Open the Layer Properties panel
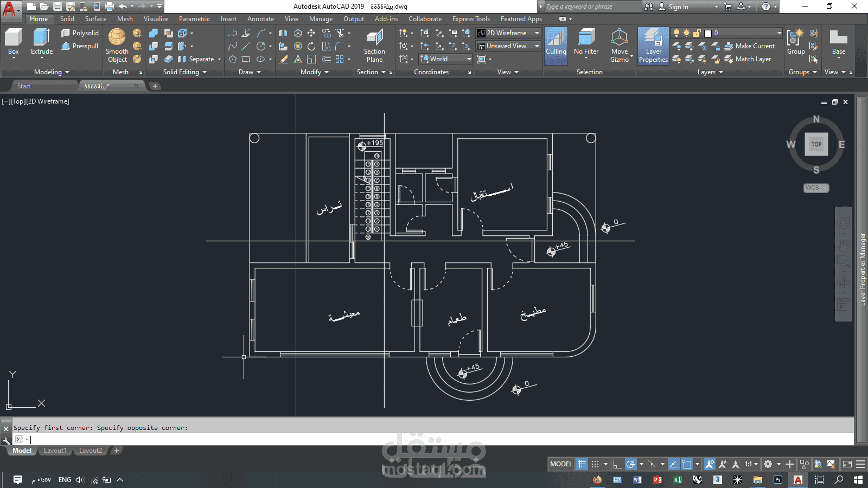 click(x=653, y=46)
